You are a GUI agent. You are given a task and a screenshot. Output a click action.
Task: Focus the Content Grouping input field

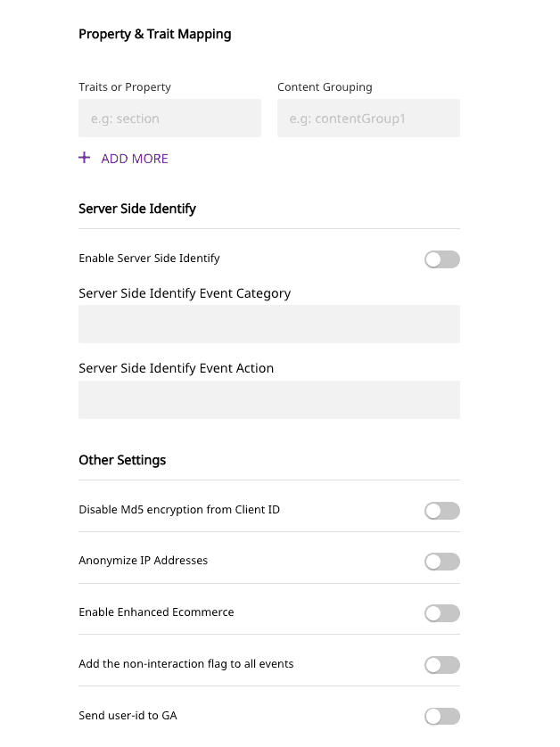tap(368, 118)
